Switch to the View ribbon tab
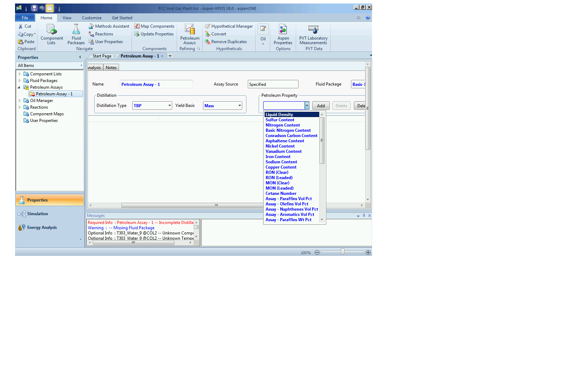The height and width of the screenshot is (368, 588). [x=67, y=18]
